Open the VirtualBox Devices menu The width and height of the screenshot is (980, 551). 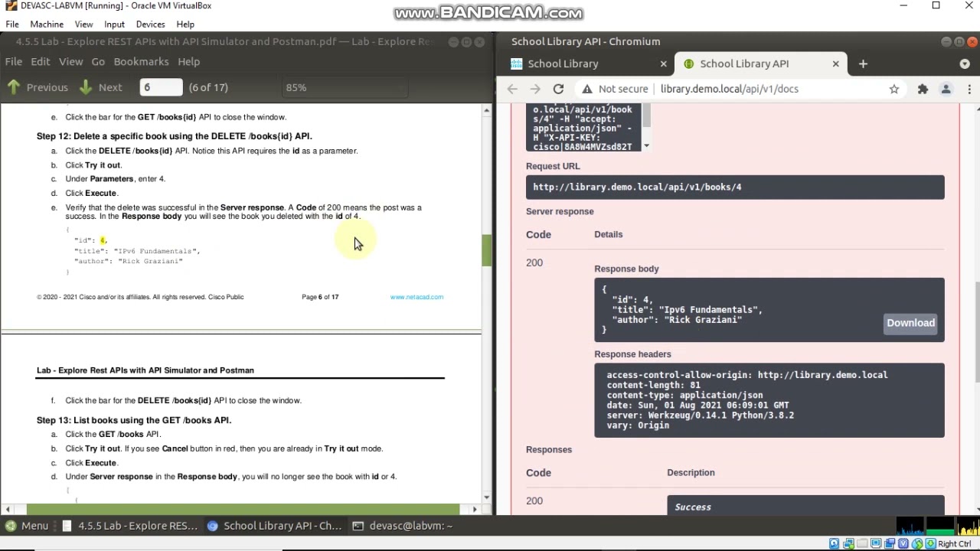pyautogui.click(x=150, y=24)
